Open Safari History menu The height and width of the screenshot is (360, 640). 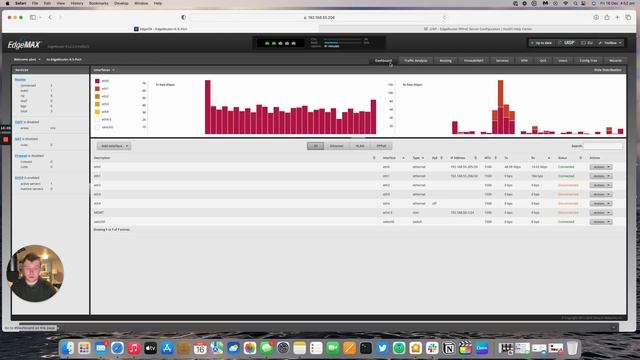coord(77,3)
